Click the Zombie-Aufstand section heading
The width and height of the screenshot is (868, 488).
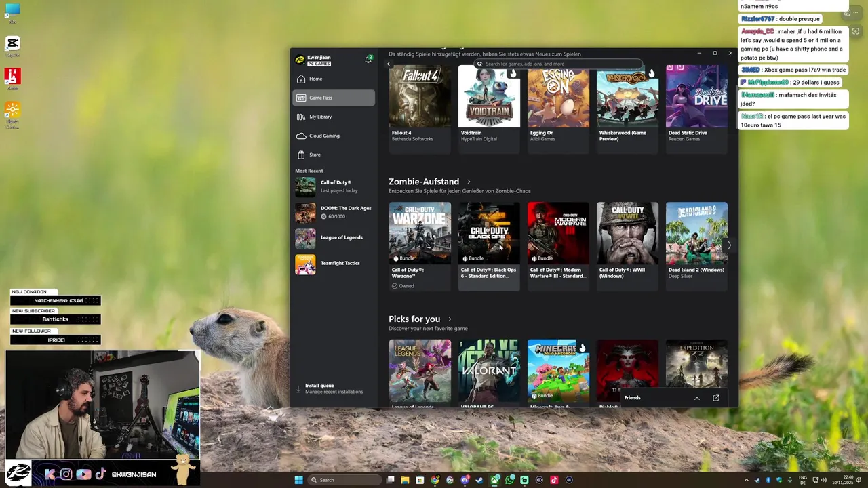(424, 182)
